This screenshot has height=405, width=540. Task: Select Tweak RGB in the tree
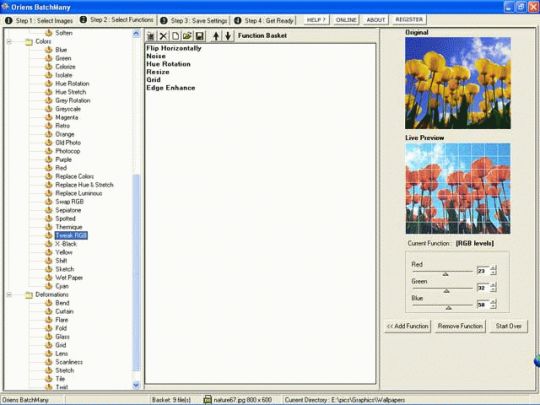pos(71,236)
